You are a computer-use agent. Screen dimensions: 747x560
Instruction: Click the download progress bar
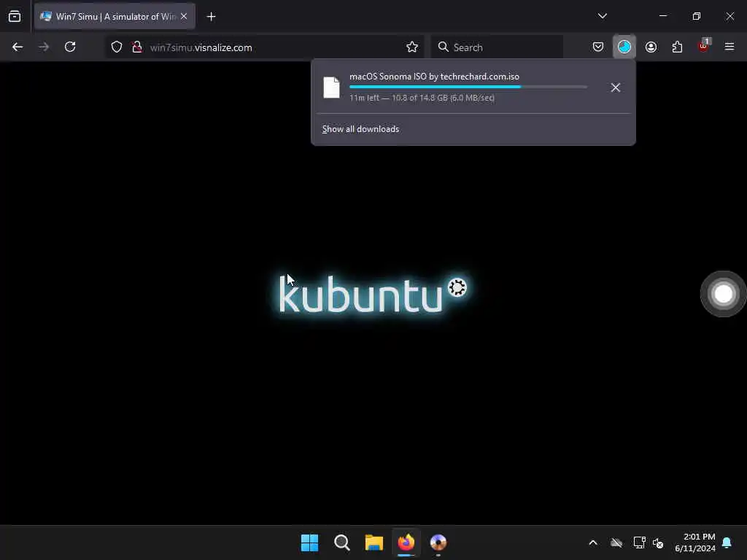click(x=468, y=87)
